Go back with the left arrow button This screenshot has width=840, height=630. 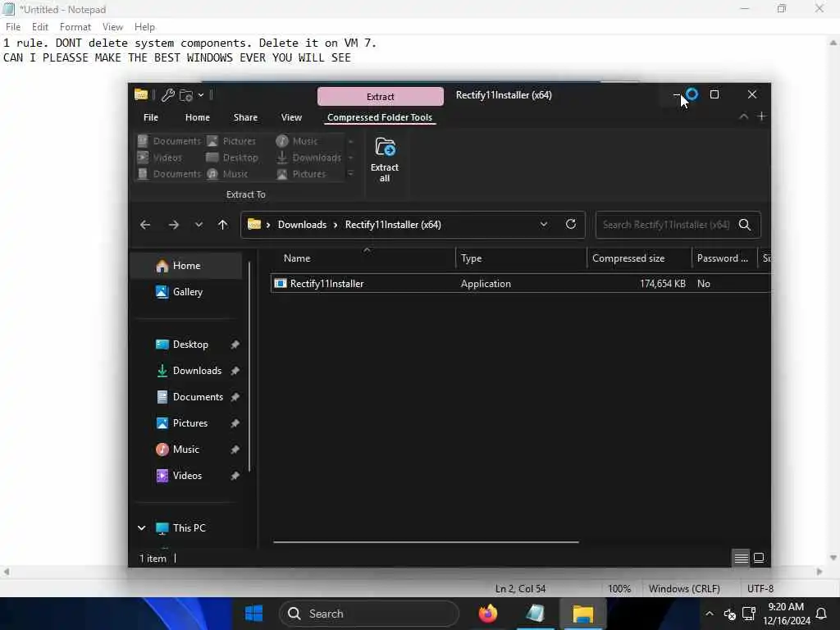point(144,225)
